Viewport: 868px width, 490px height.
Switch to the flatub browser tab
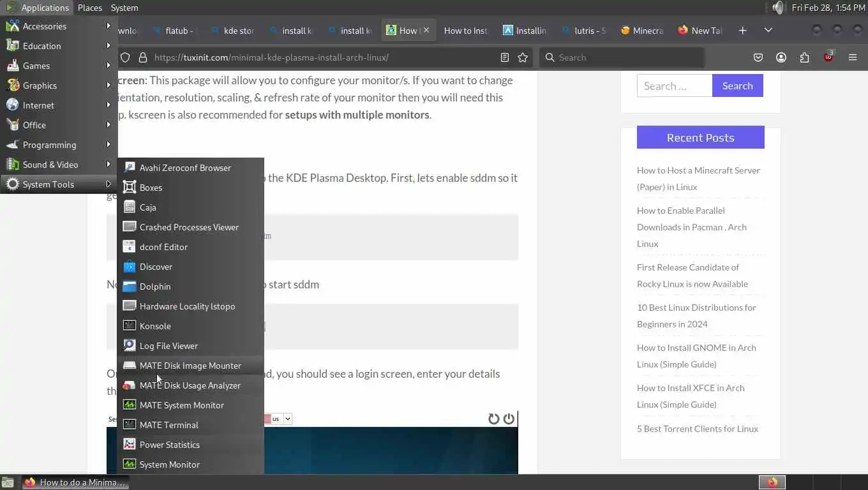click(176, 31)
